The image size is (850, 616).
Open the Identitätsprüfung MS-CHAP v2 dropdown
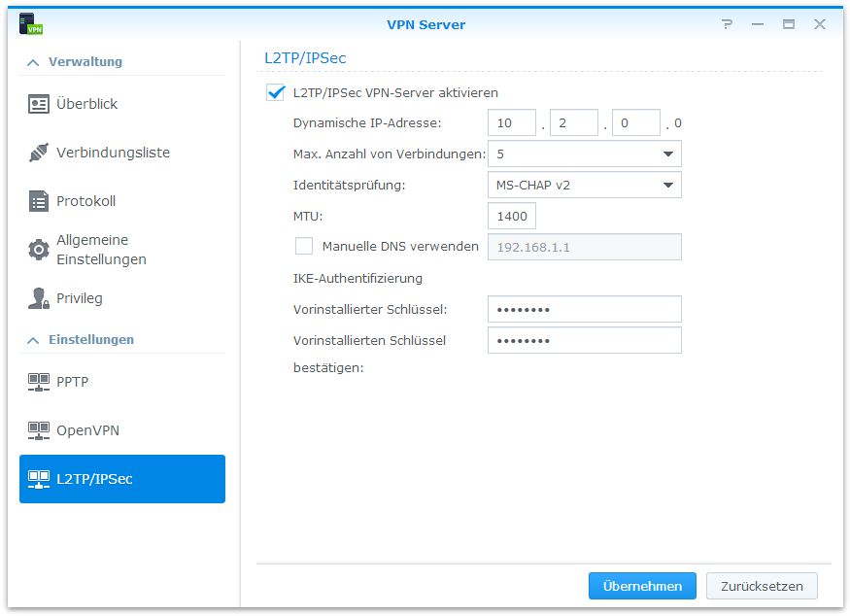point(584,185)
